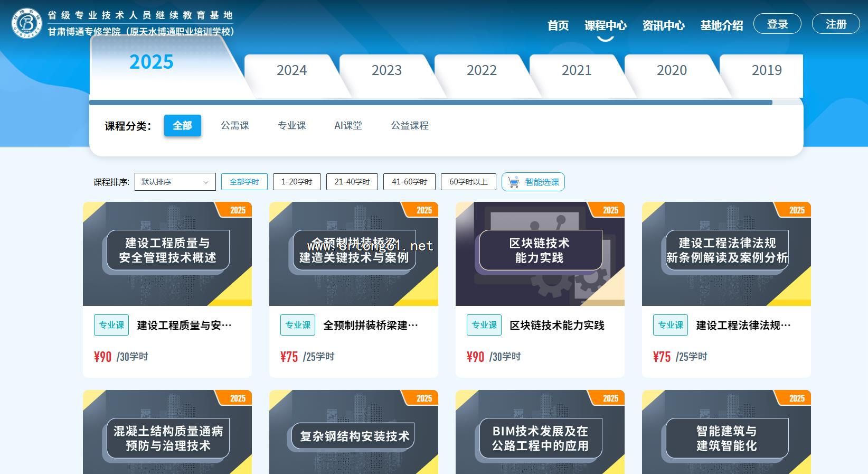Viewport: 868px width, 474px height.
Task: Filter courses by 公需课 category
Action: click(x=234, y=126)
